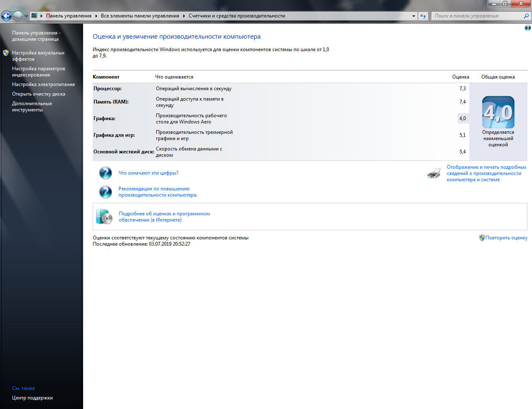Click the Forward navigation arrow button
This screenshot has height=409, width=532.
[18, 16]
